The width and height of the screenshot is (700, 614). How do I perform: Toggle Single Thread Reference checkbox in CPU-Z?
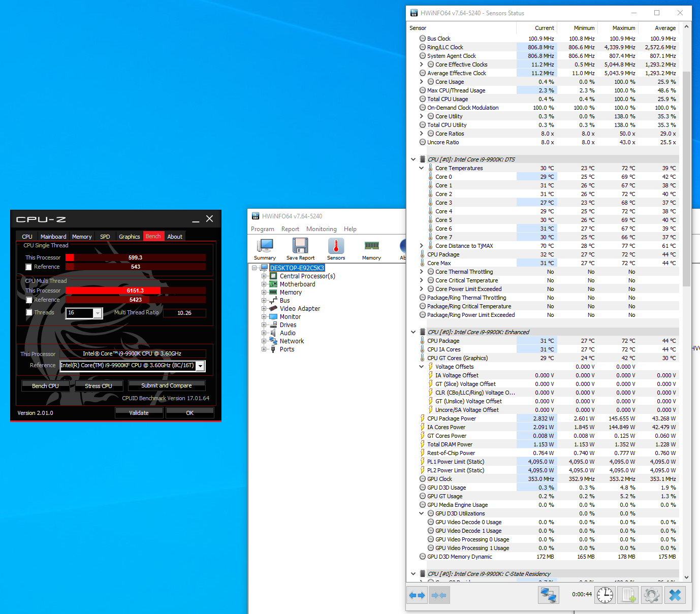pyautogui.click(x=29, y=267)
